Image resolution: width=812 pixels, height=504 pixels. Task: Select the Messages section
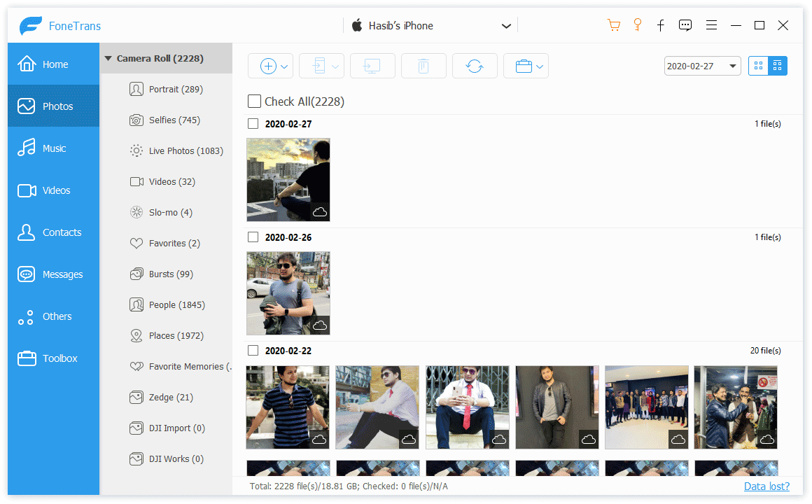[53, 274]
